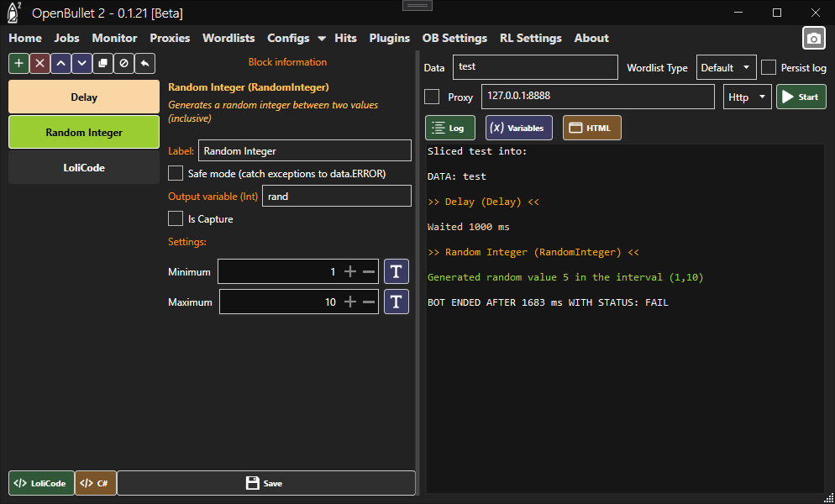Move block down with down-arrow icon

pyautogui.click(x=81, y=63)
